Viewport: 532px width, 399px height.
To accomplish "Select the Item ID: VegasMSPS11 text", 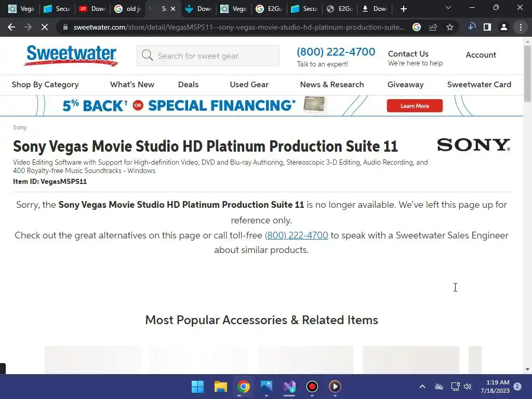I will 50,181.
